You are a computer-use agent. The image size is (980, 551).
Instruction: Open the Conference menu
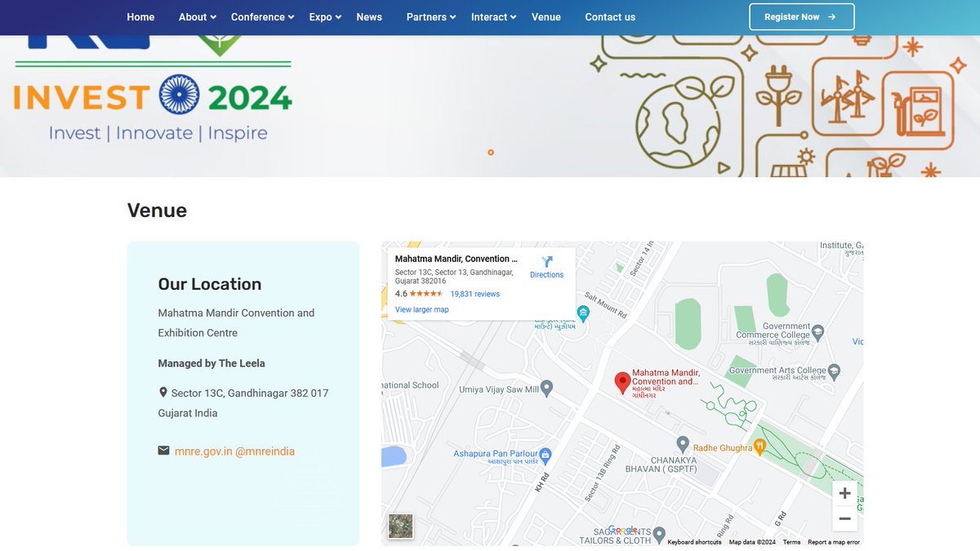[258, 17]
